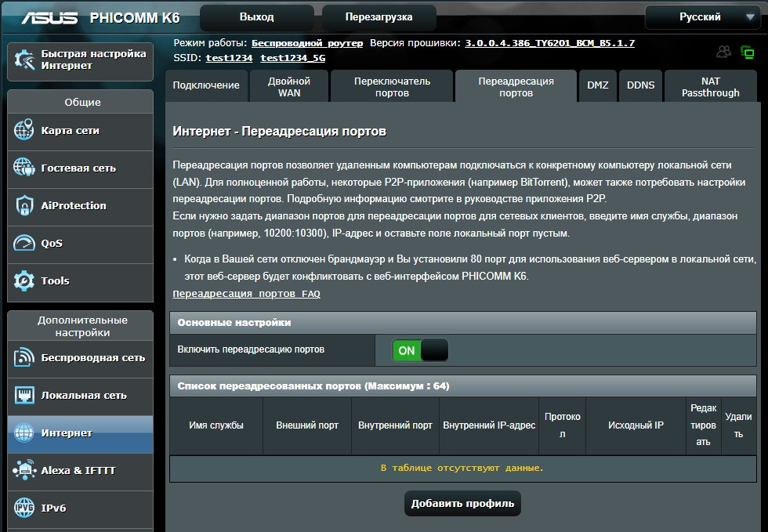768x532 pixels.
Task: Open the Tools wrench icon
Action: [x=24, y=280]
